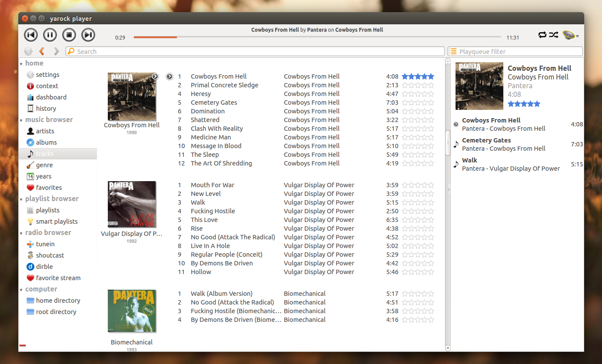602x364 pixels.
Task: Select the Biomechanical album cover
Action: (x=132, y=311)
